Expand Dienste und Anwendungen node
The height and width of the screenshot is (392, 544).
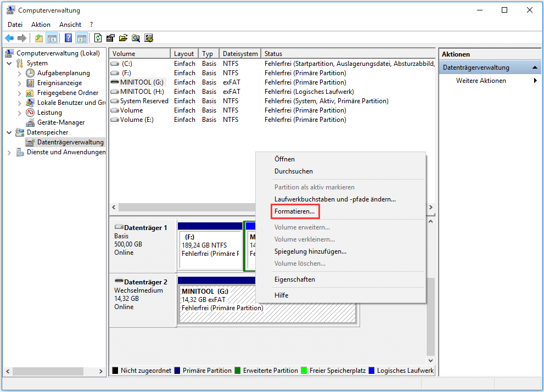(x=9, y=152)
